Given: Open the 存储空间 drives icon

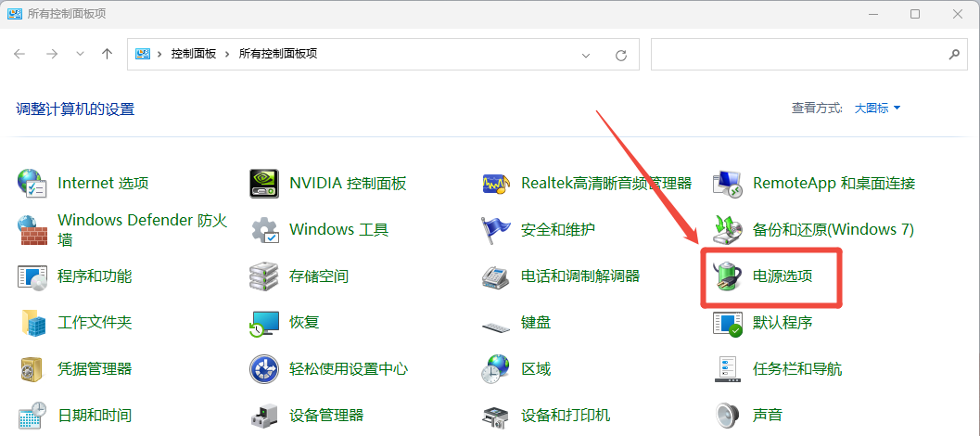Looking at the screenshot, I should pos(264,276).
